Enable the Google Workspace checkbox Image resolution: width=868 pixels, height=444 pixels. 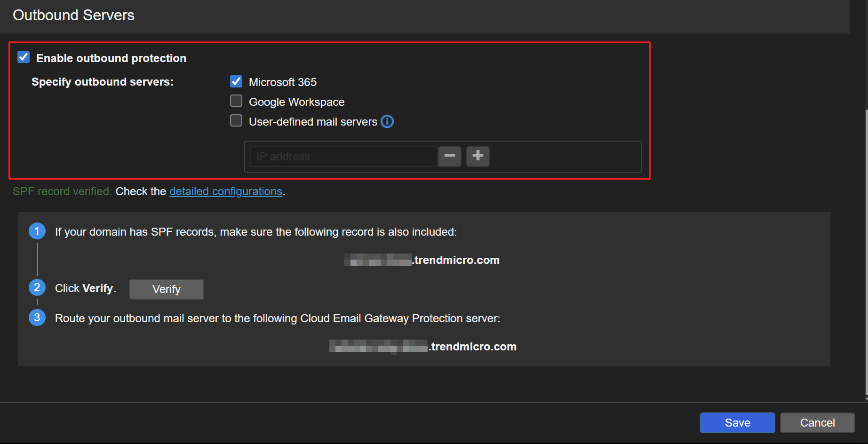tap(236, 102)
